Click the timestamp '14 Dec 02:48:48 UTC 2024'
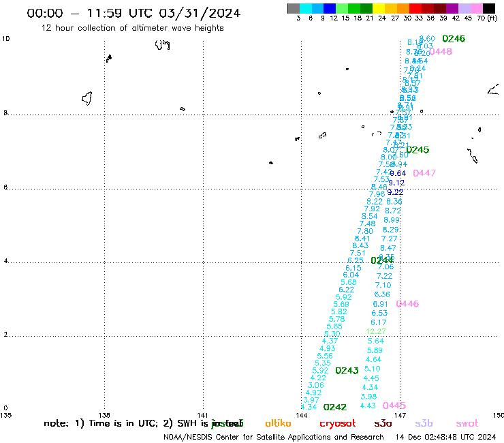 coord(445,437)
